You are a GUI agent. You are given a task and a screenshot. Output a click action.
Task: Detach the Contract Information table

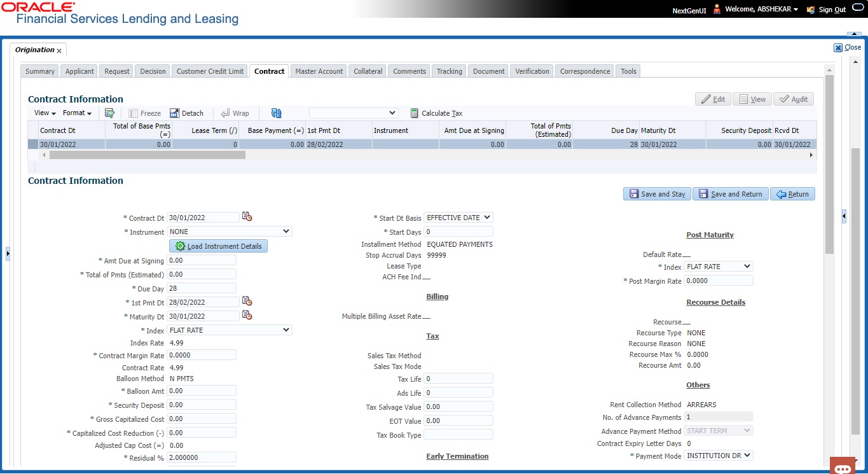[186, 113]
